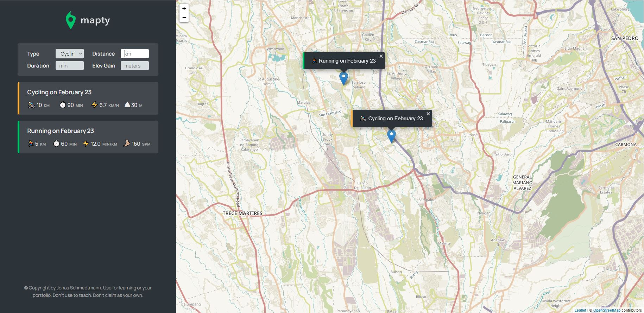Open the workout Type dropdown
Image resolution: width=644 pixels, height=313 pixels.
click(x=70, y=54)
